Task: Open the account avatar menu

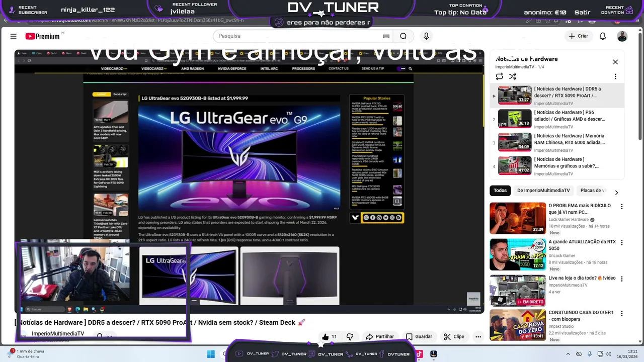Action: (x=622, y=36)
